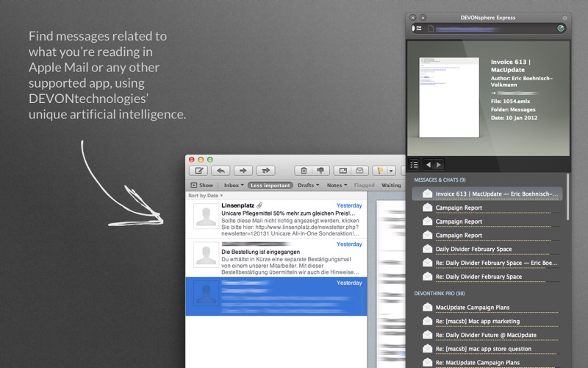This screenshot has width=588, height=368.
Task: Click the document icon in DEVONsphere search bar
Action: tap(431, 29)
